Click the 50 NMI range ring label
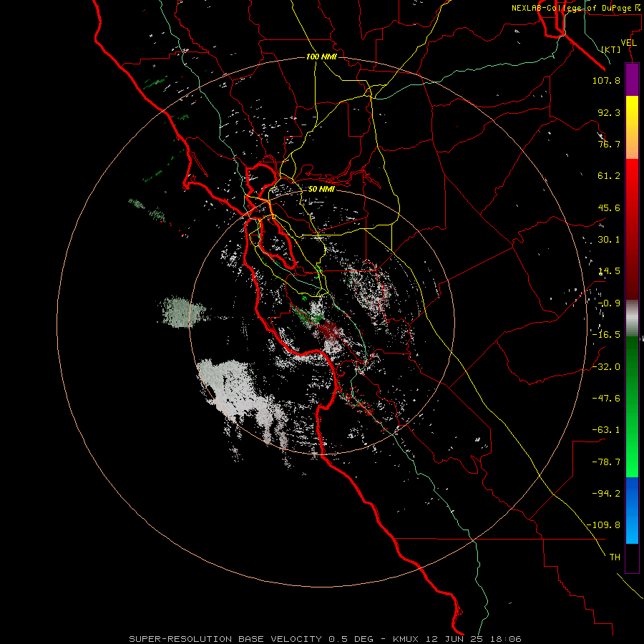644x644 pixels. [321, 189]
